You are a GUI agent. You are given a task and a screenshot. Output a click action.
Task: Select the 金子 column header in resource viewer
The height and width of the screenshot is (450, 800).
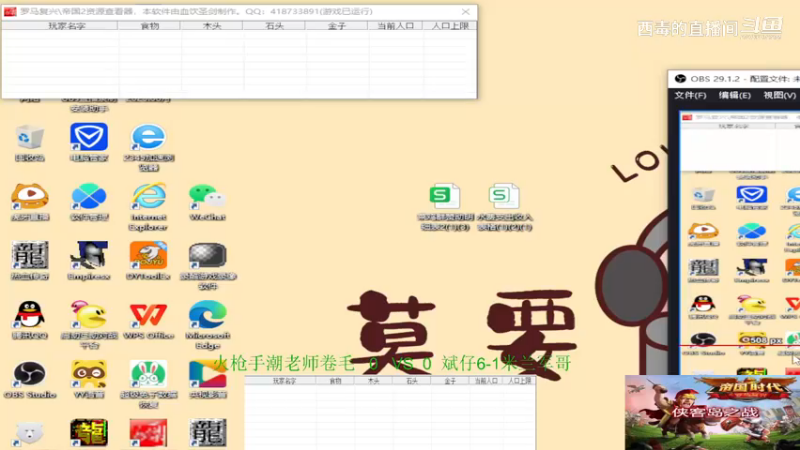(336, 26)
